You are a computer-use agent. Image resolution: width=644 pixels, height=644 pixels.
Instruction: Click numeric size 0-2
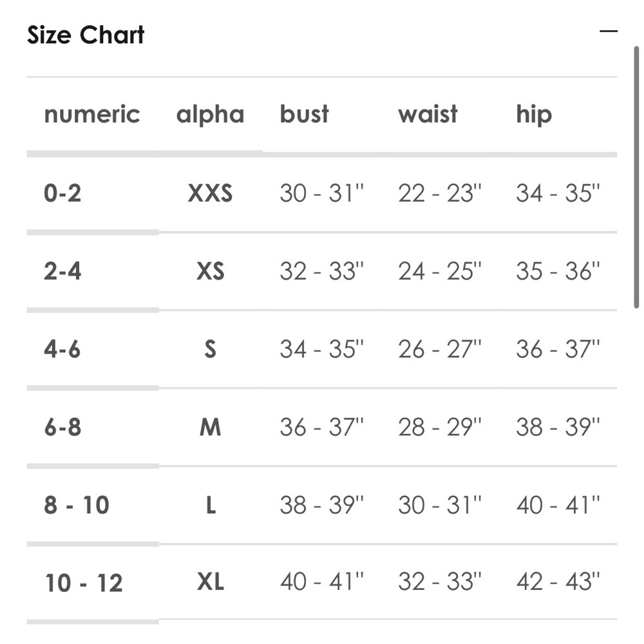(x=62, y=193)
